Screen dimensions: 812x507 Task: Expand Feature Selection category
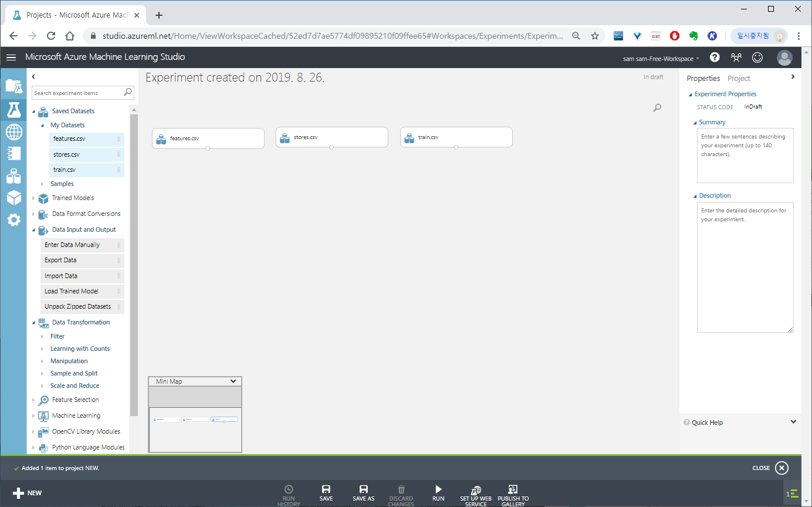point(33,400)
